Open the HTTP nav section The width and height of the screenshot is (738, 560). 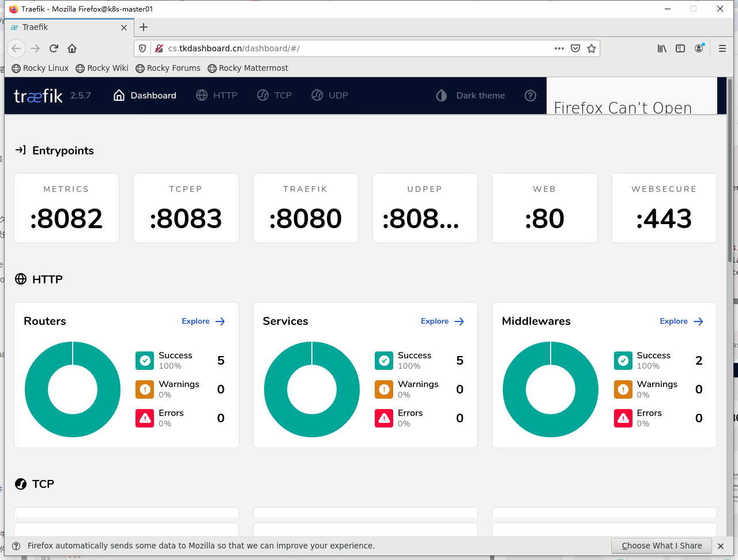click(x=217, y=96)
